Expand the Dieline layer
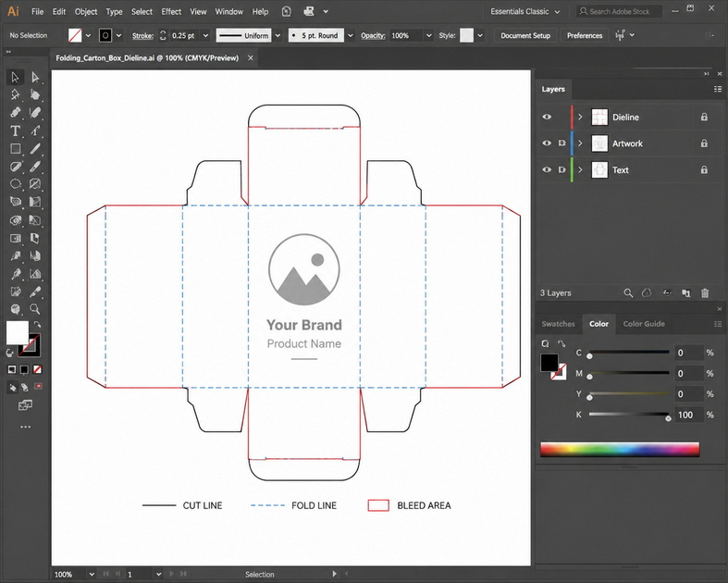The width and height of the screenshot is (728, 583). (580, 118)
